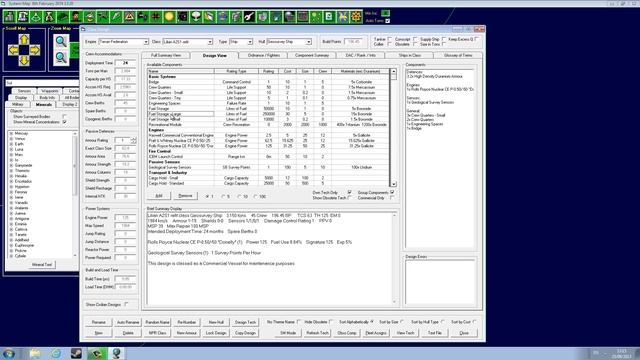Open the Windows Start button
The image size is (640, 360).
click(9, 353)
